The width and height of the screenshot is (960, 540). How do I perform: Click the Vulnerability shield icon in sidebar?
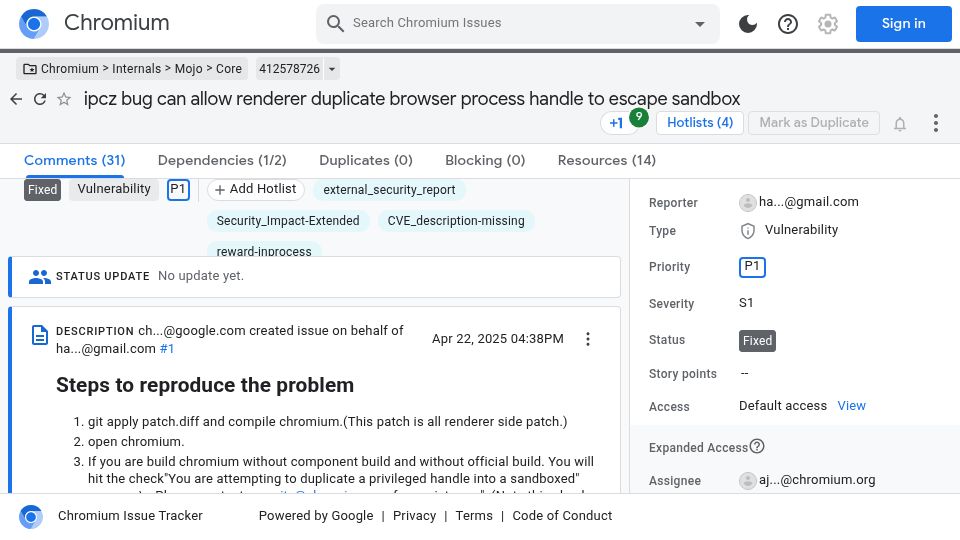(x=748, y=231)
